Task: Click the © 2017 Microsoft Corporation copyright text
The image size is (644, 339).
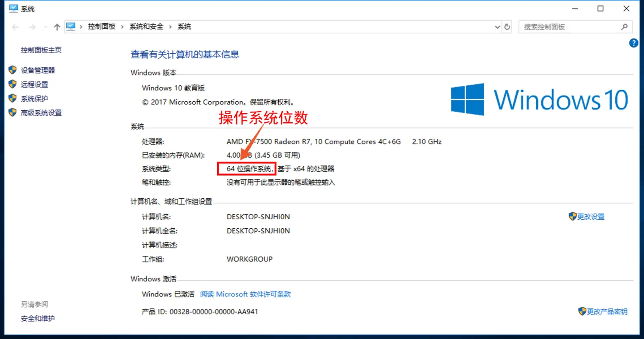Action: [218, 102]
